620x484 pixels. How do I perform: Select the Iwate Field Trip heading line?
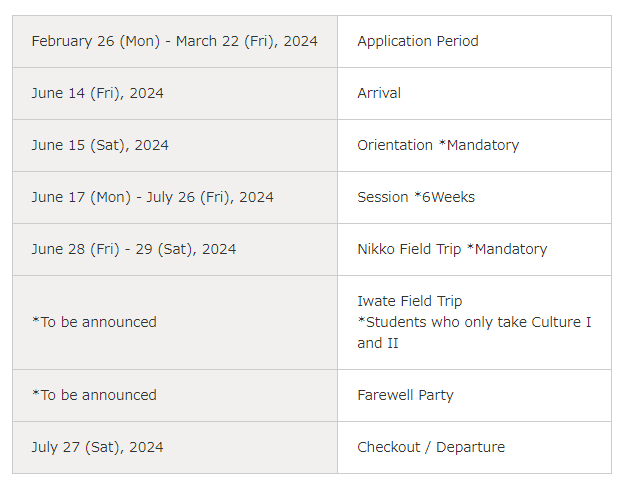(409, 301)
